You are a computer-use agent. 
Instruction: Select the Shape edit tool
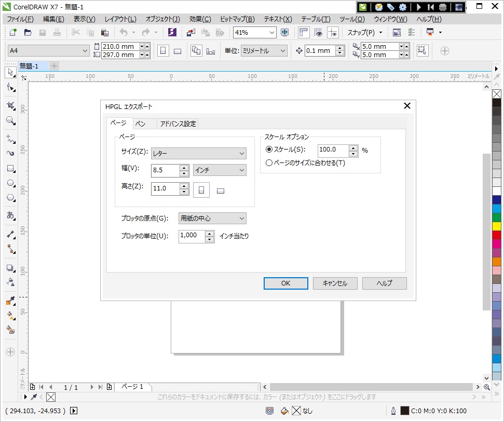pos(10,87)
